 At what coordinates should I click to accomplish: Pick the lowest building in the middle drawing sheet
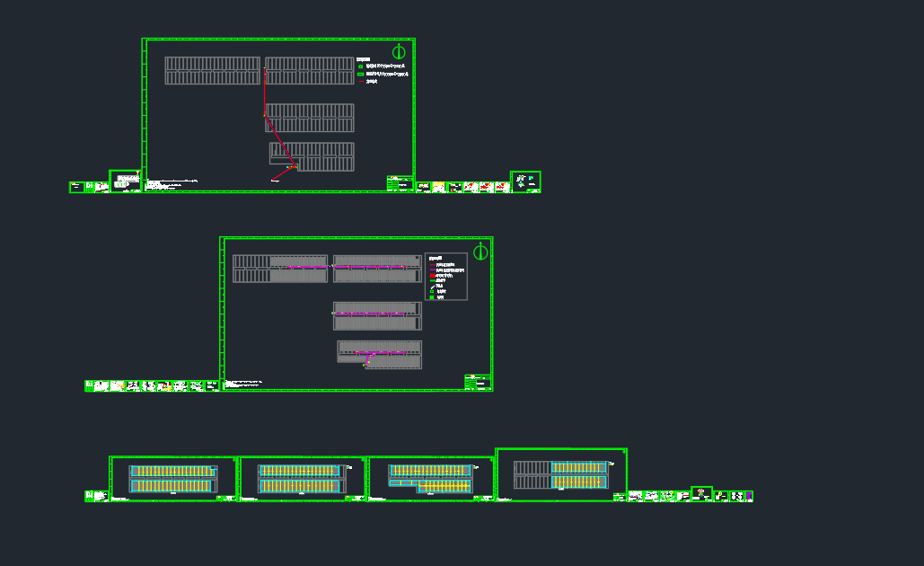380,353
